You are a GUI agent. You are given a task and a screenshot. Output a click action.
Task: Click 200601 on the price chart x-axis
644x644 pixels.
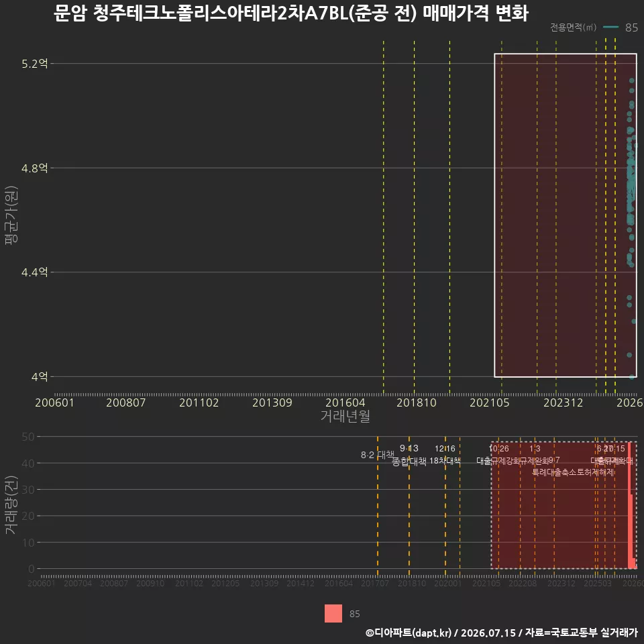point(54,402)
